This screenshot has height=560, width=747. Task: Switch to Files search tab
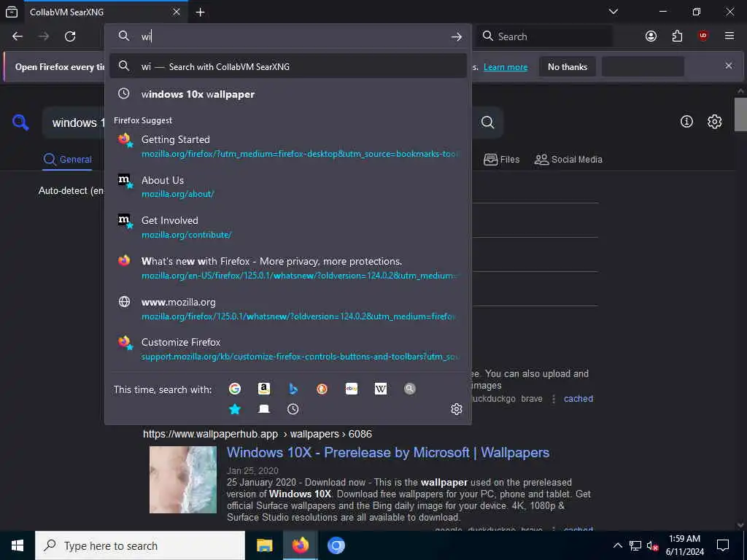pyautogui.click(x=502, y=160)
